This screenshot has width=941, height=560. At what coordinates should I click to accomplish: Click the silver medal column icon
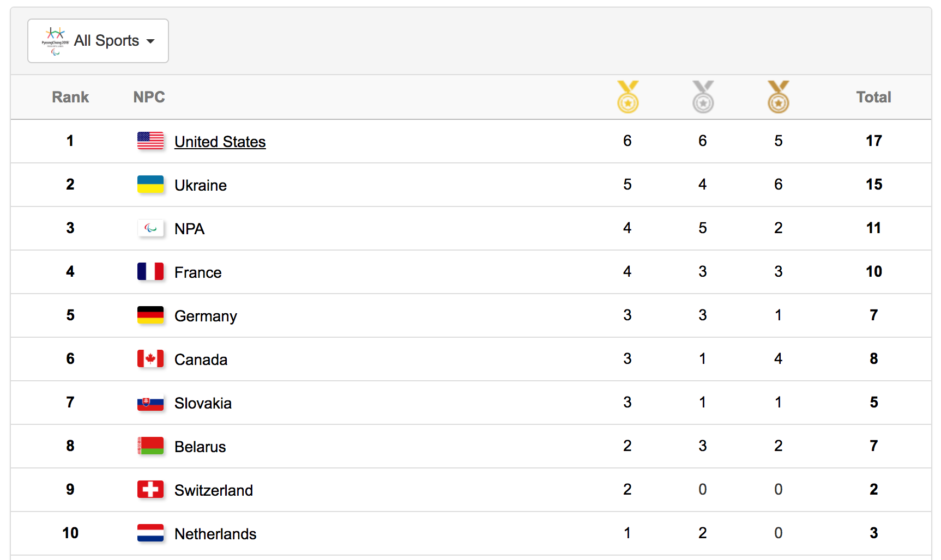[703, 97]
